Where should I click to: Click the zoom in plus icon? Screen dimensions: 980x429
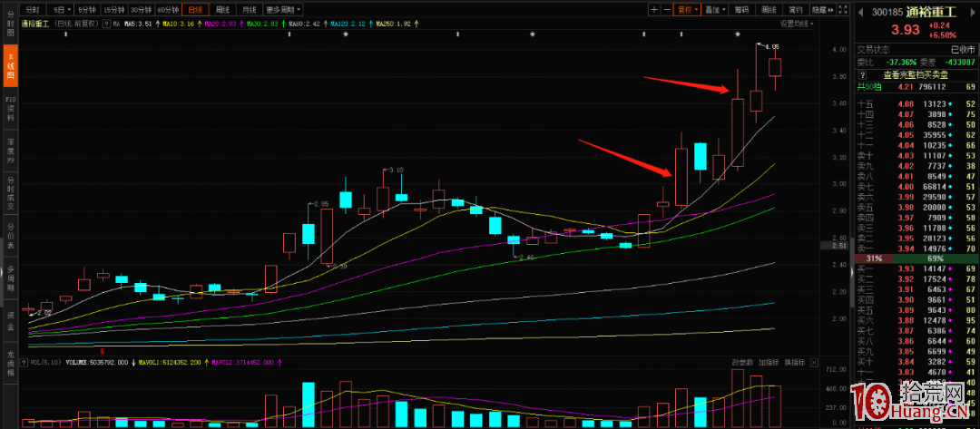[654, 9]
